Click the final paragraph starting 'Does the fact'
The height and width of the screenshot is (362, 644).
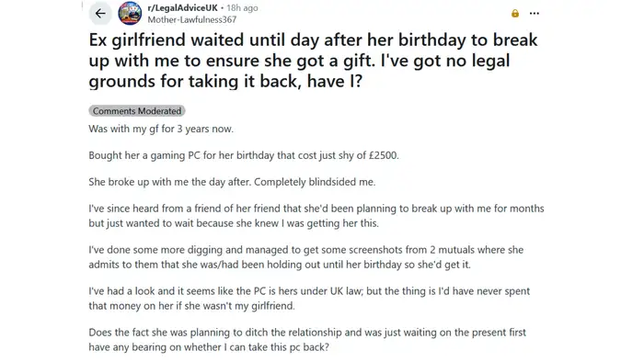307,340
